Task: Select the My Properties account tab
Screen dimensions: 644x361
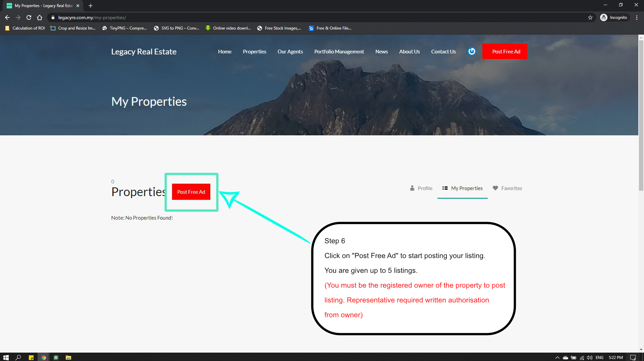Action: [463, 188]
